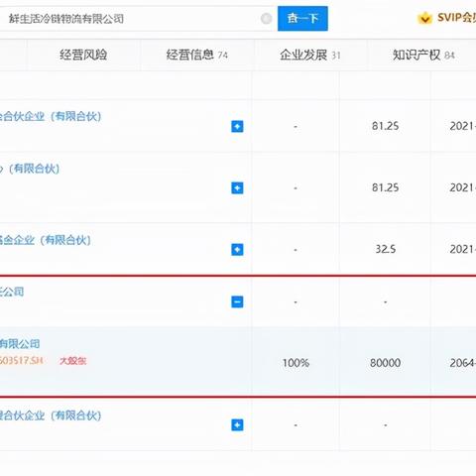This screenshot has width=476, height=476.
Task: Open the SVIP crown icon
Action: 424,18
